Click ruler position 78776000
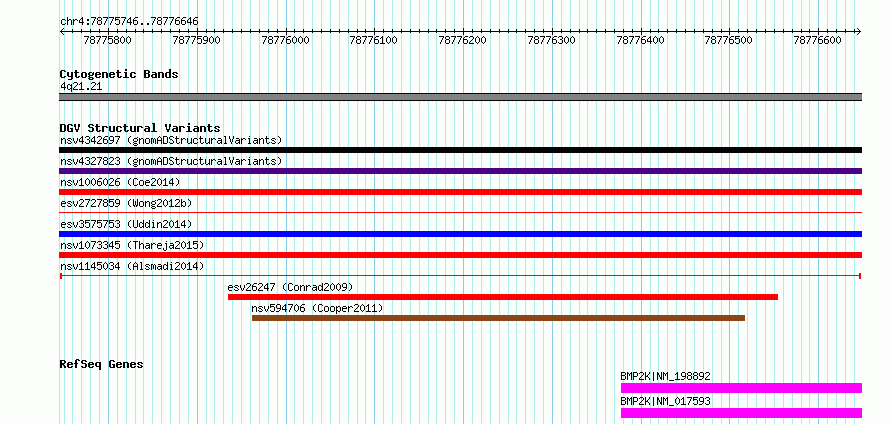 tap(286, 40)
